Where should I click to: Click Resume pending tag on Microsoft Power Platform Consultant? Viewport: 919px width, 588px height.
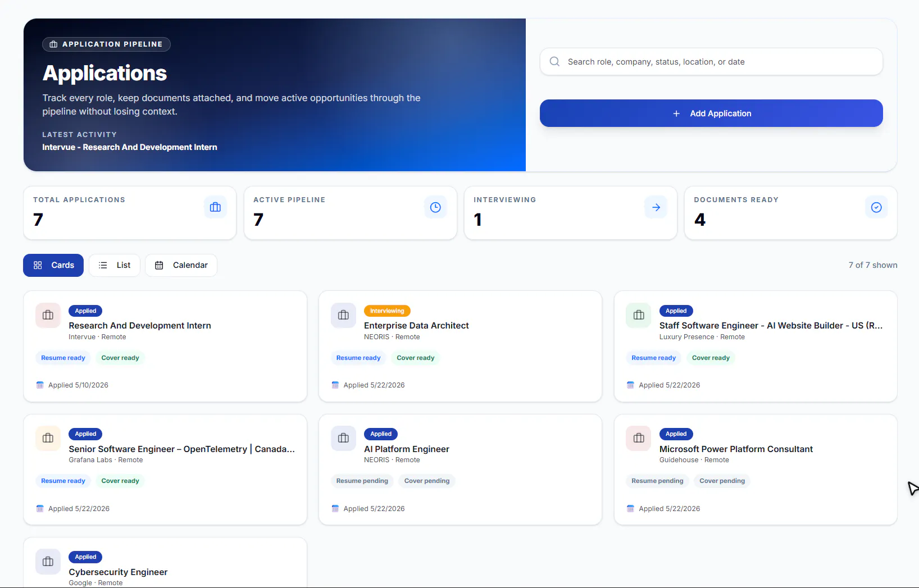(x=657, y=481)
